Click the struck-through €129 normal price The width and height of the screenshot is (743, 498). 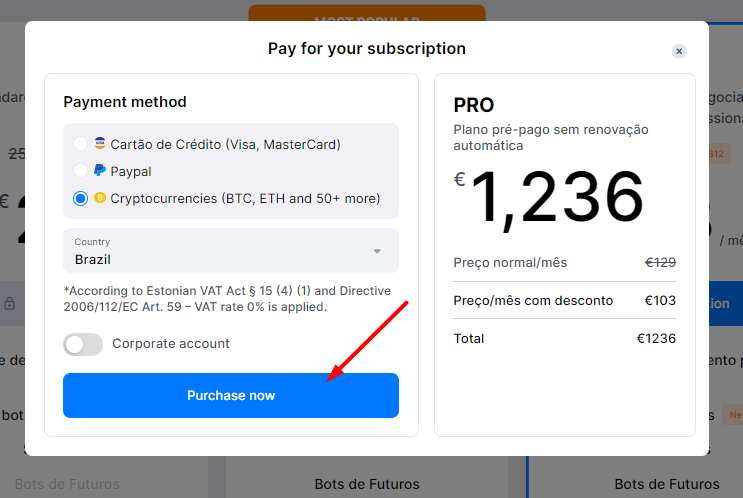click(660, 262)
